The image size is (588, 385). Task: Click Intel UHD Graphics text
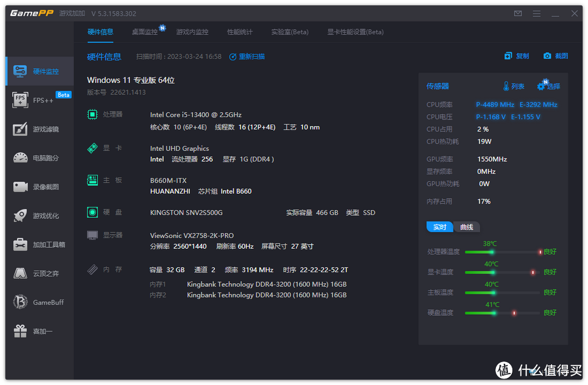tap(180, 149)
